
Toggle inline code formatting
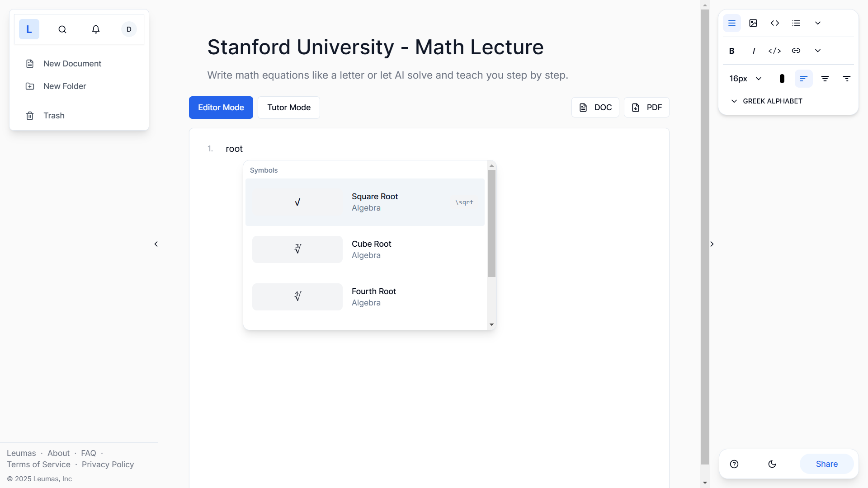pos(775,51)
